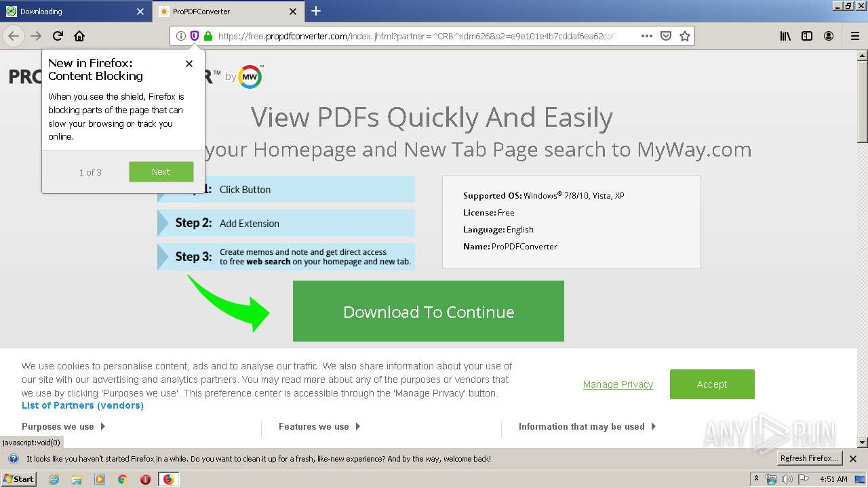Expand Information that may be used

[587, 426]
